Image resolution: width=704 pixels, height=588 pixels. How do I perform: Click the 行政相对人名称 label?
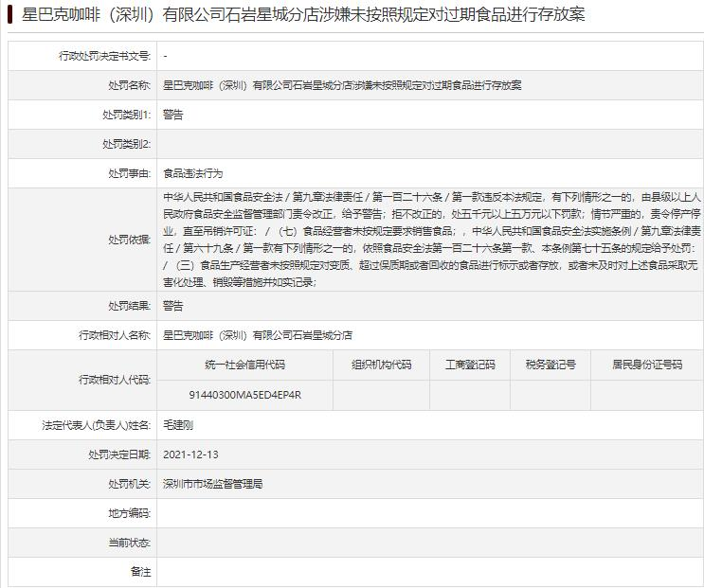115,335
